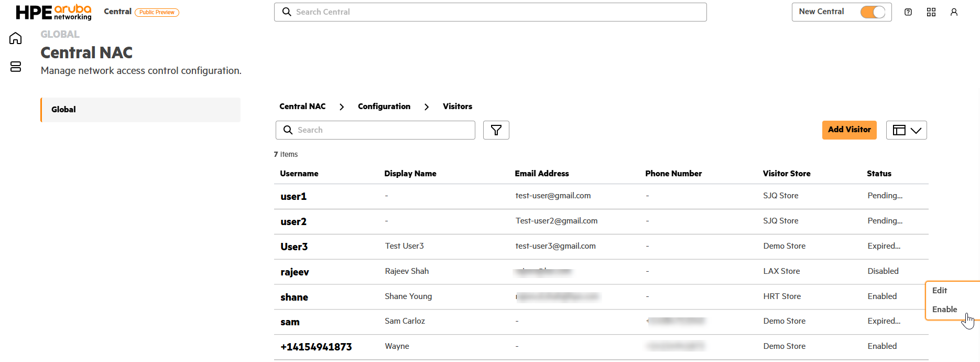Open the user profile icon
The width and height of the screenshot is (980, 362).
(954, 12)
